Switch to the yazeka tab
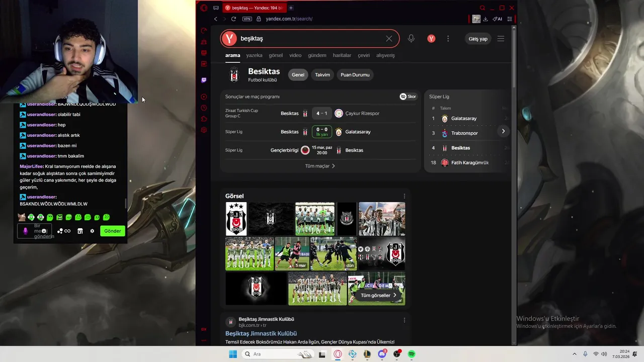This screenshot has width=644, height=362. point(254,55)
